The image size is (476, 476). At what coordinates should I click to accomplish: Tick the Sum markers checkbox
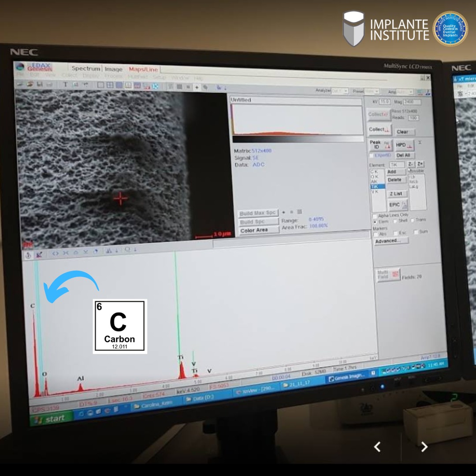coord(416,232)
